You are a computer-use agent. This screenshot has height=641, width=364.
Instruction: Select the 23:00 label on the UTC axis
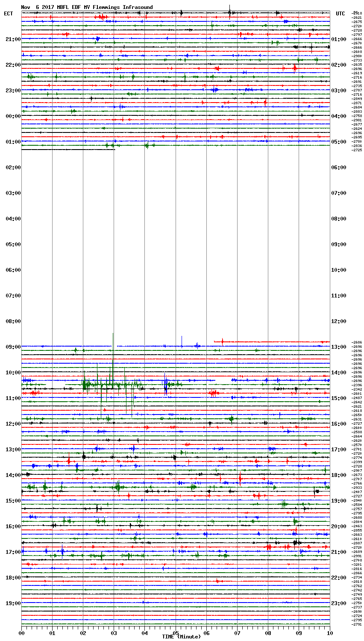click(x=339, y=603)
